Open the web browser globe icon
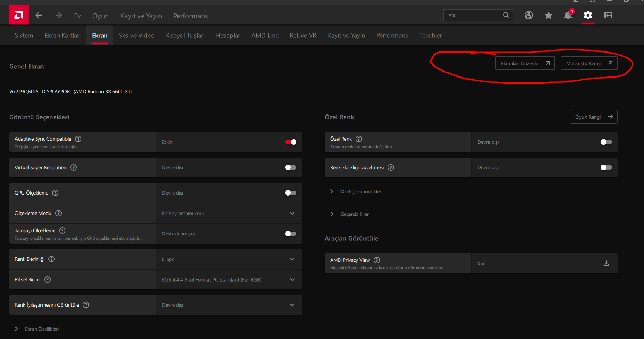Screen dimensions: 644x339 pos(529,15)
